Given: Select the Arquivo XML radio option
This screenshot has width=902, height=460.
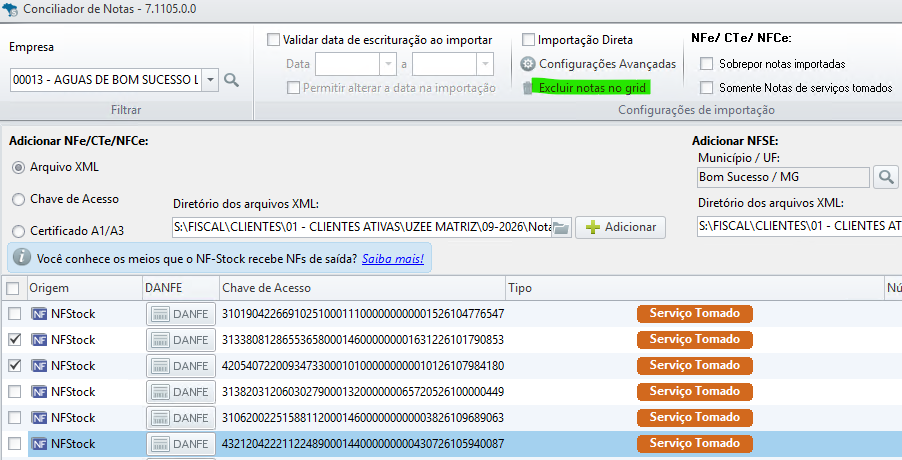Looking at the screenshot, I should click(19, 167).
